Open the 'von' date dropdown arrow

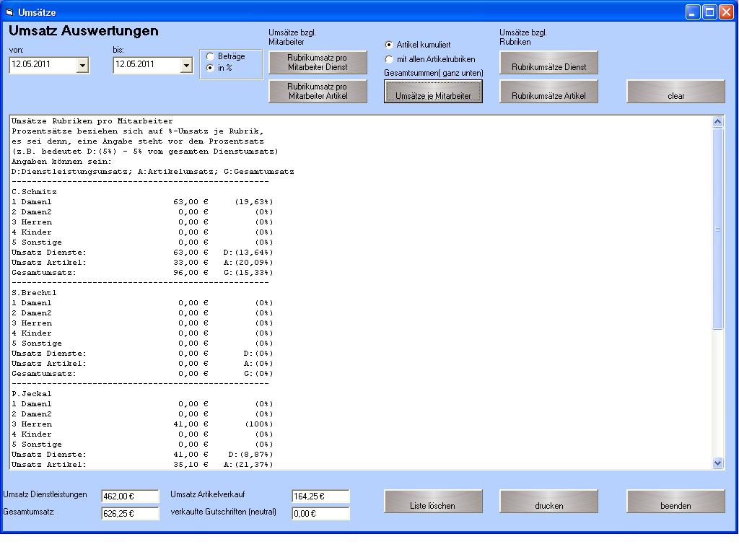pos(82,66)
